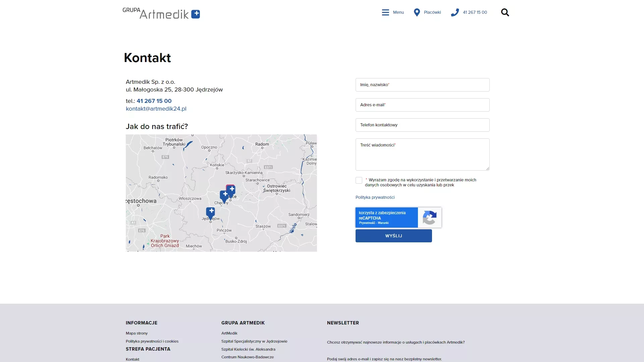Image resolution: width=644 pixels, height=362 pixels.
Task: Open site search magnifier icon
Action: click(x=505, y=12)
